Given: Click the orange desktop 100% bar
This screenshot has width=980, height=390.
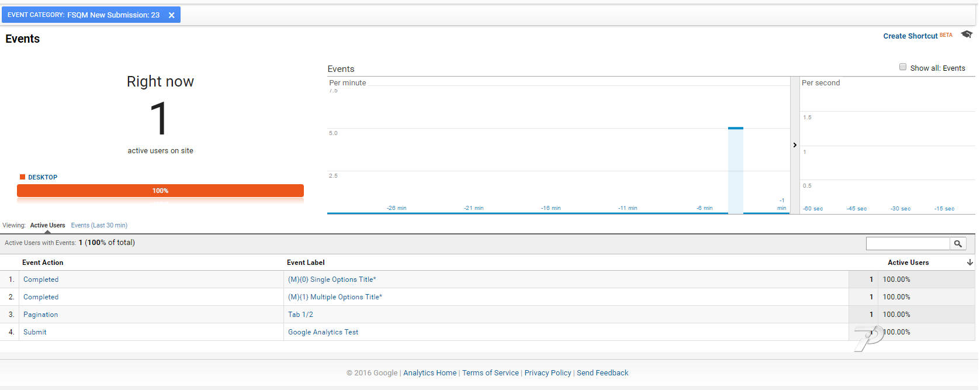Looking at the screenshot, I should (x=160, y=191).
